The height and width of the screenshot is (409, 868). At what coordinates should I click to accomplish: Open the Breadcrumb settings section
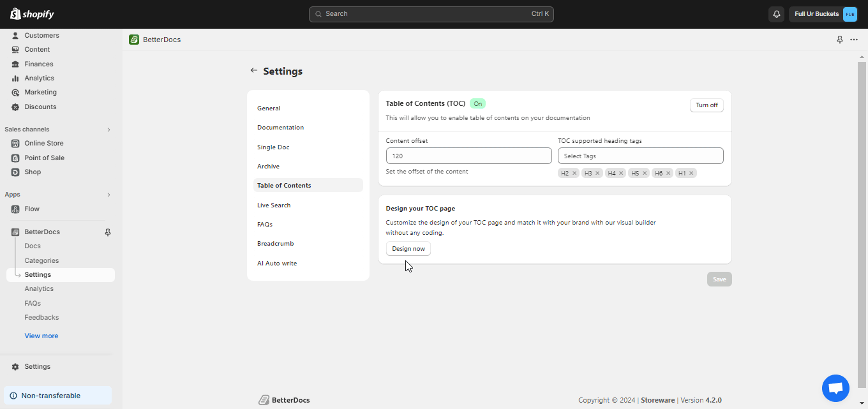click(275, 243)
